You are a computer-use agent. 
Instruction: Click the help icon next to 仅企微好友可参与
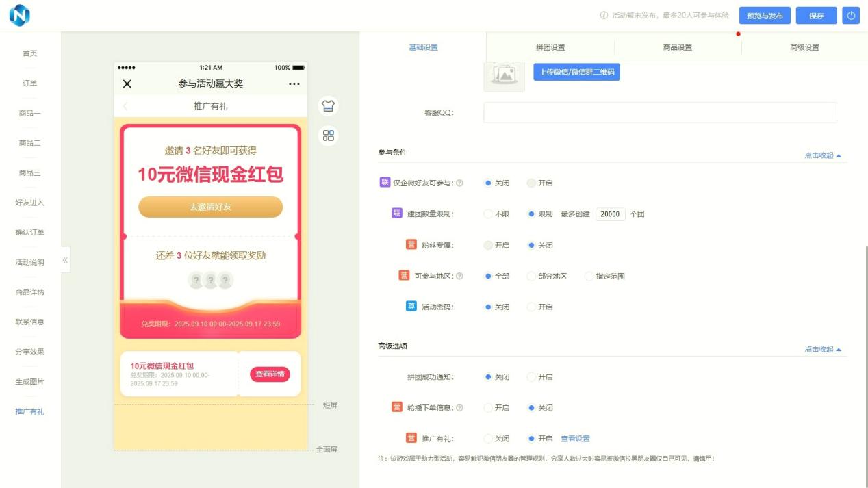click(459, 183)
